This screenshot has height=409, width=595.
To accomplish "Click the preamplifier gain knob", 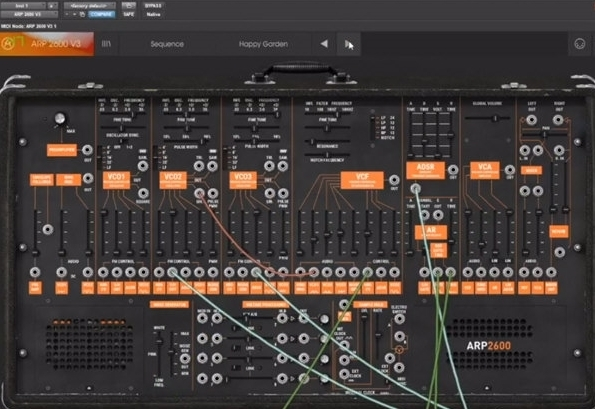I will tap(60, 118).
